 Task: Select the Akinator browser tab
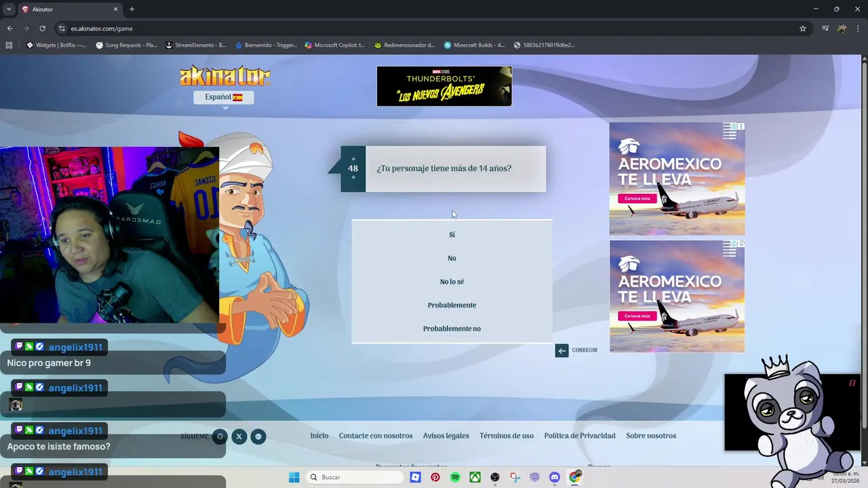(x=71, y=9)
